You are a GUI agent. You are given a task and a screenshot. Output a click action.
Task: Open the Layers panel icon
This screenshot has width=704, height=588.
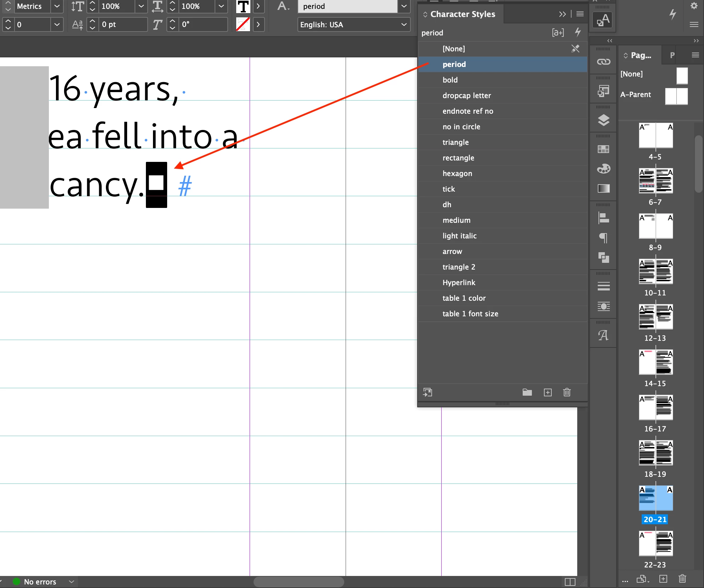pyautogui.click(x=603, y=120)
